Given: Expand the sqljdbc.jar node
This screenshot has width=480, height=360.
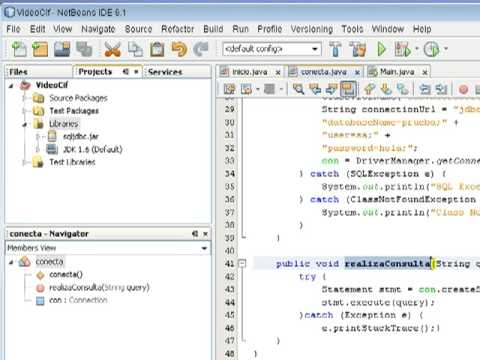Looking at the screenshot, I should (x=38, y=137).
